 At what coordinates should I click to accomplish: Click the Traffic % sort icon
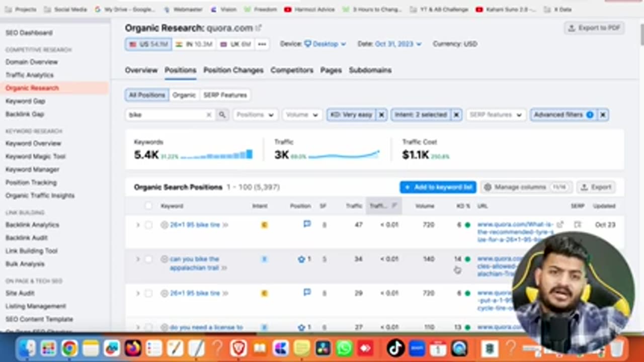pyautogui.click(x=394, y=206)
